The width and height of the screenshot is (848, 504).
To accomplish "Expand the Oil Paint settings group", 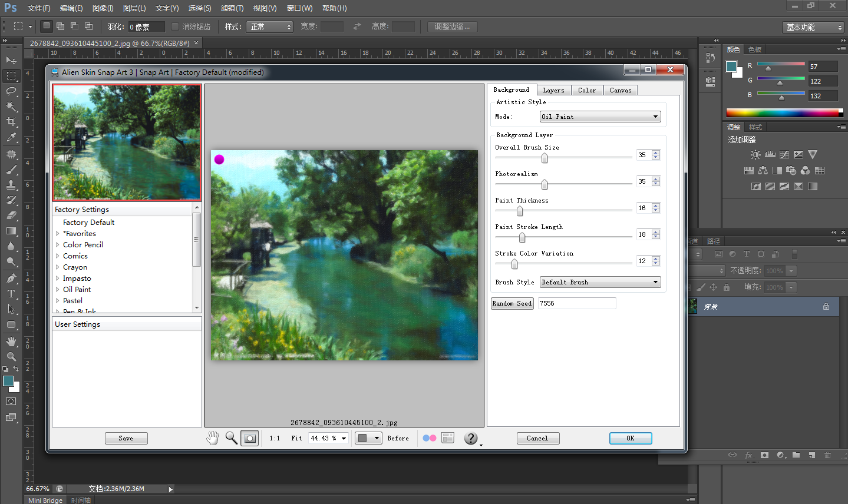I will pos(57,290).
